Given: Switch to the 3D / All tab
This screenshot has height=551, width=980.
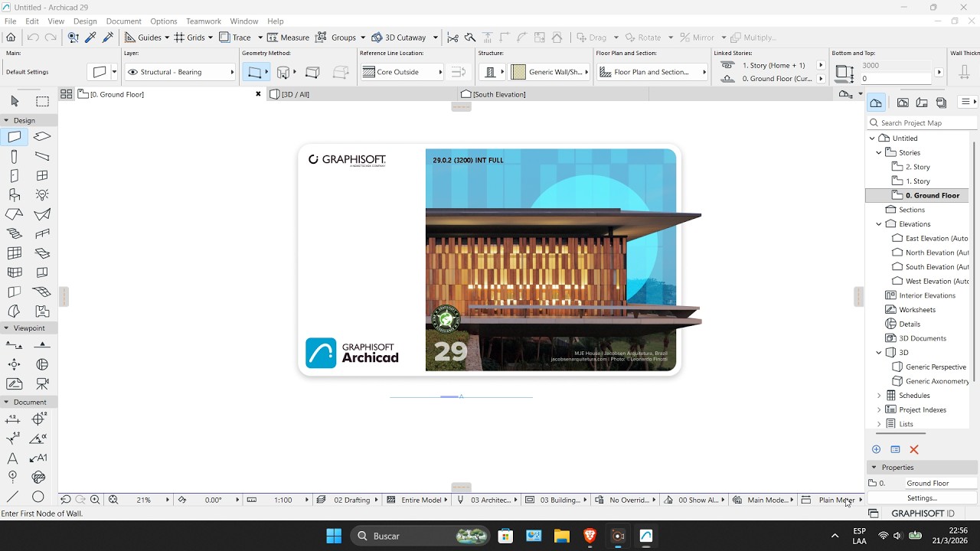Looking at the screenshot, I should point(364,94).
